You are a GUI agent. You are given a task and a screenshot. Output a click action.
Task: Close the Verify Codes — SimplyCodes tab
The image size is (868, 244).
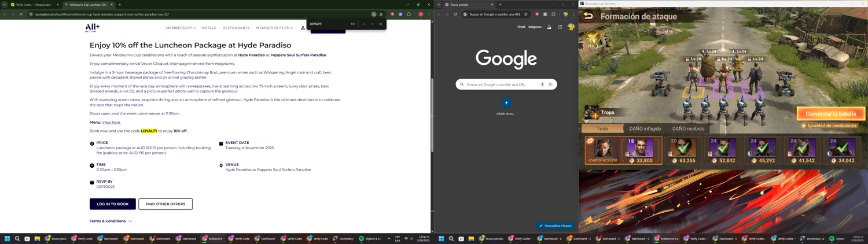click(58, 5)
